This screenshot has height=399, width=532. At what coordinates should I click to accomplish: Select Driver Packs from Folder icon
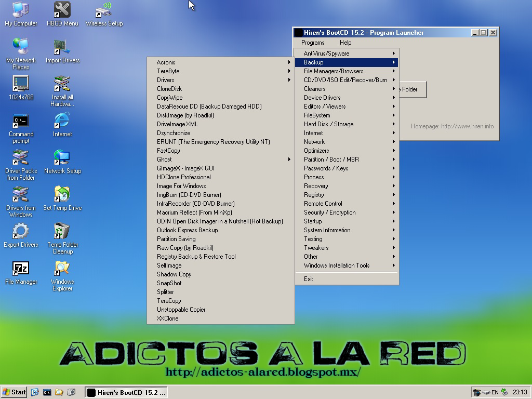[21, 165]
